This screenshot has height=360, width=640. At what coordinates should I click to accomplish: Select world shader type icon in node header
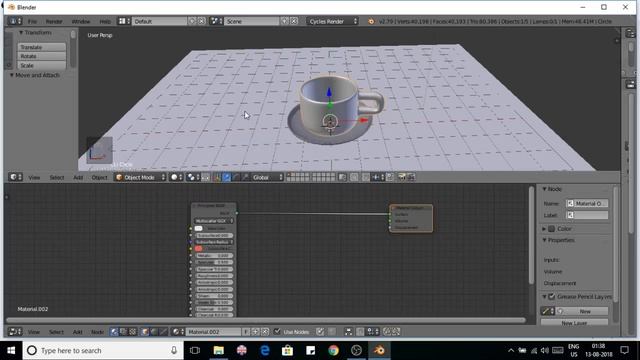pos(154,332)
